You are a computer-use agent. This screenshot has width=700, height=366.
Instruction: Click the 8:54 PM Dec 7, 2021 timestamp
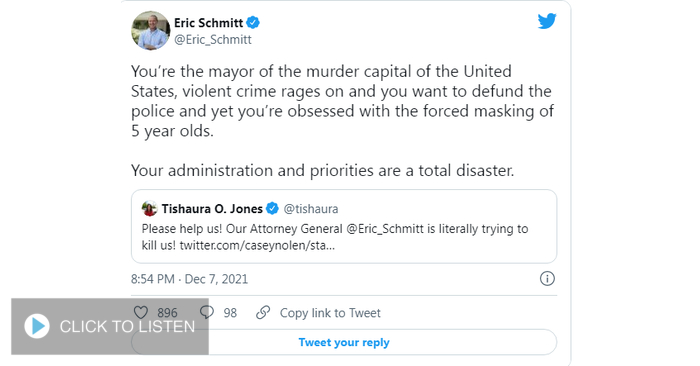pos(189,279)
